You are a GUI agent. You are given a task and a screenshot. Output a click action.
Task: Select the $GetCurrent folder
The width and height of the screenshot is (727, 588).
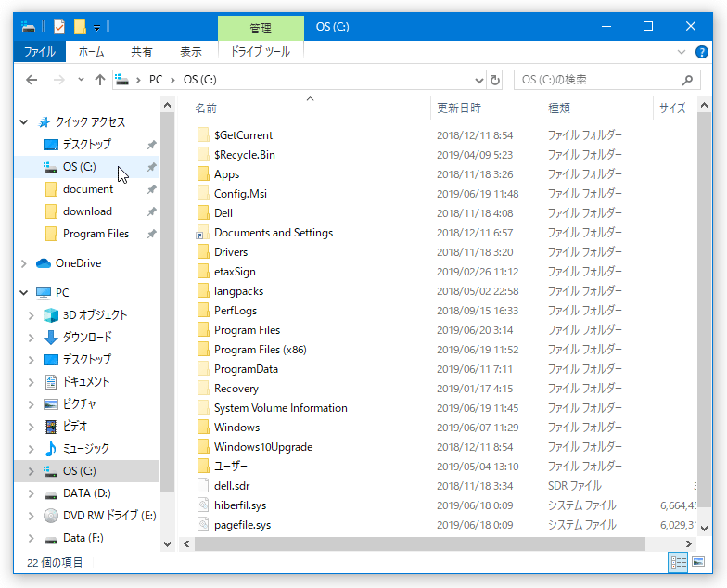(243, 135)
